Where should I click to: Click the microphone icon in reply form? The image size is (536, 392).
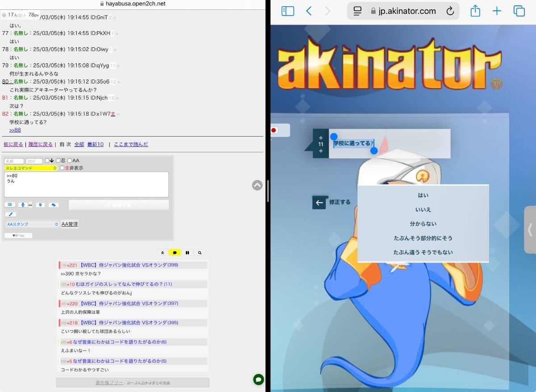coord(22,205)
